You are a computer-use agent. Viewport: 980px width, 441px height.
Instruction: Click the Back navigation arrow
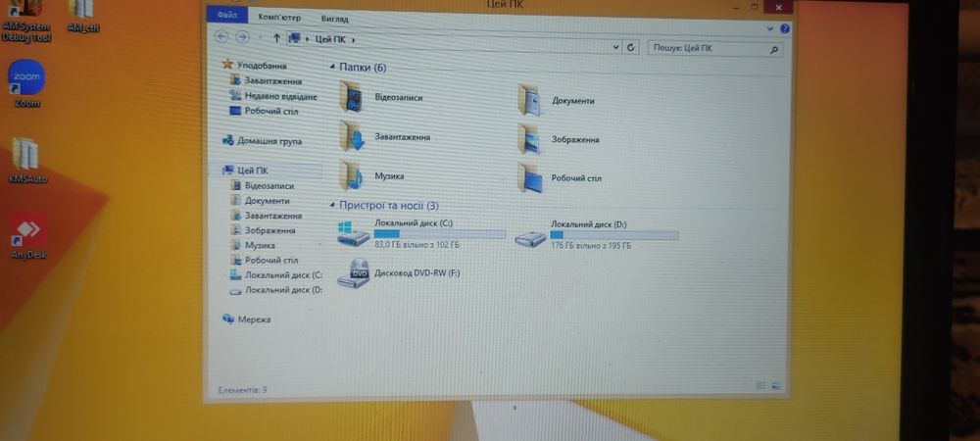pos(221,36)
